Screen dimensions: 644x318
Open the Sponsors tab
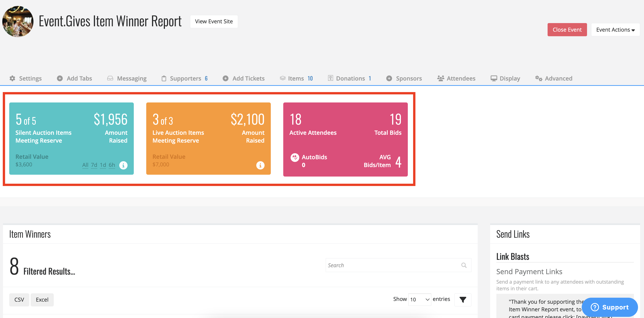[x=404, y=78]
